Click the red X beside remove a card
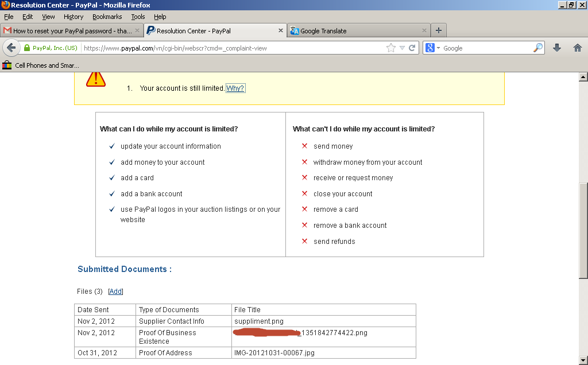 [304, 209]
